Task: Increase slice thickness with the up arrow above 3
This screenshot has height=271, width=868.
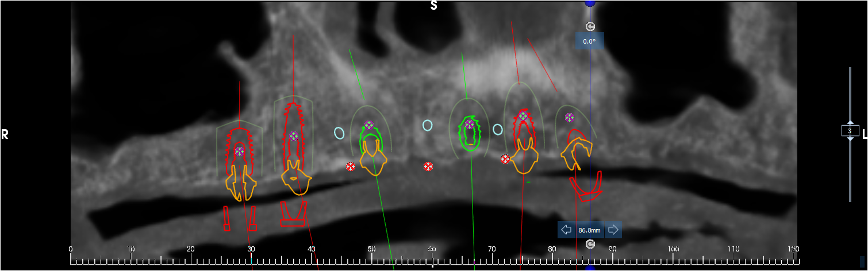Action: tap(851, 122)
